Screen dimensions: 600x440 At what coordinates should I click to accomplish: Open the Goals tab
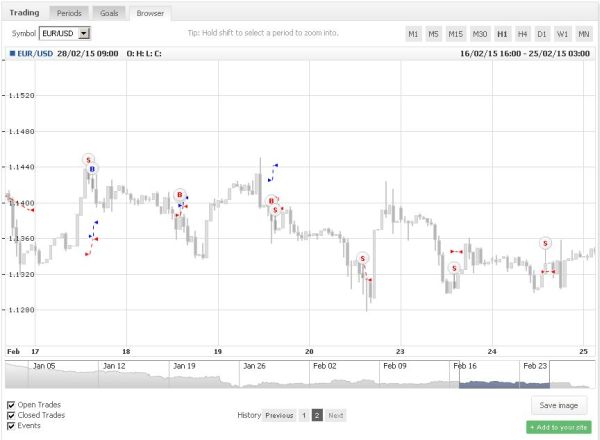tap(109, 14)
